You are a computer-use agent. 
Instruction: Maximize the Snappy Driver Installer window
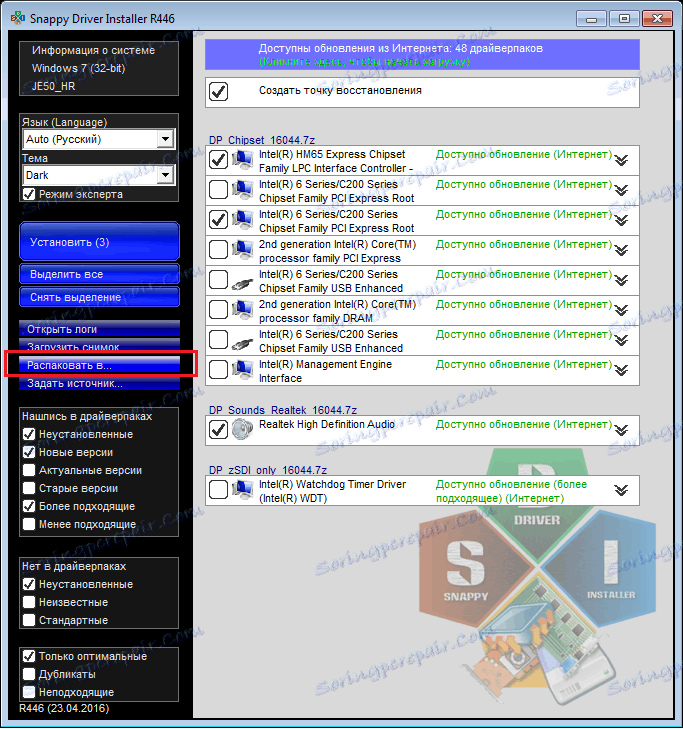pyautogui.click(x=624, y=19)
